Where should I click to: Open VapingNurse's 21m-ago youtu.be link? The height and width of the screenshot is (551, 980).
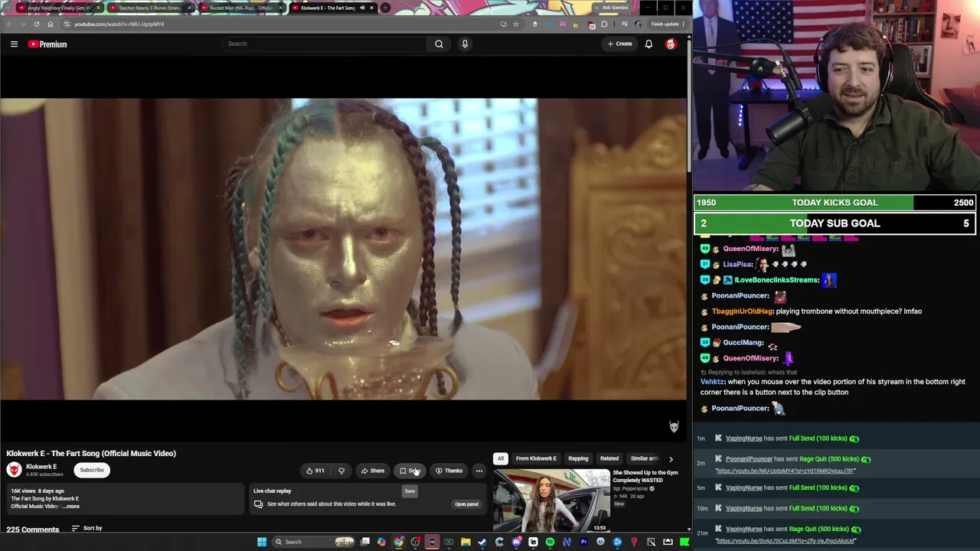tap(786, 540)
